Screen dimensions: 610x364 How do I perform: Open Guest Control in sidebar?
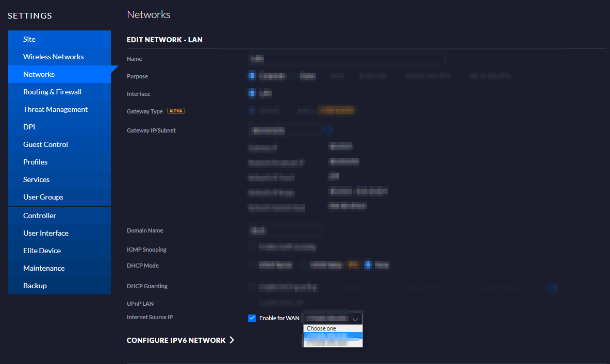[45, 144]
